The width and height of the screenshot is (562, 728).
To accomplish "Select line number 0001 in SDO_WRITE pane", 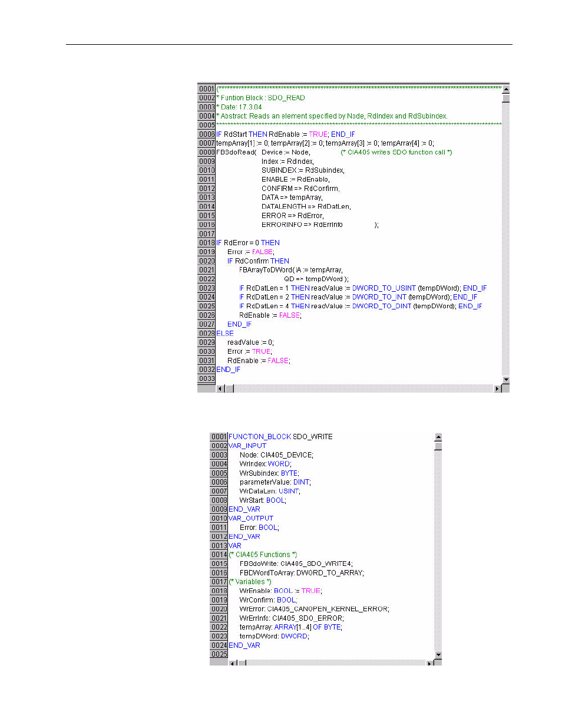I will (219, 437).
